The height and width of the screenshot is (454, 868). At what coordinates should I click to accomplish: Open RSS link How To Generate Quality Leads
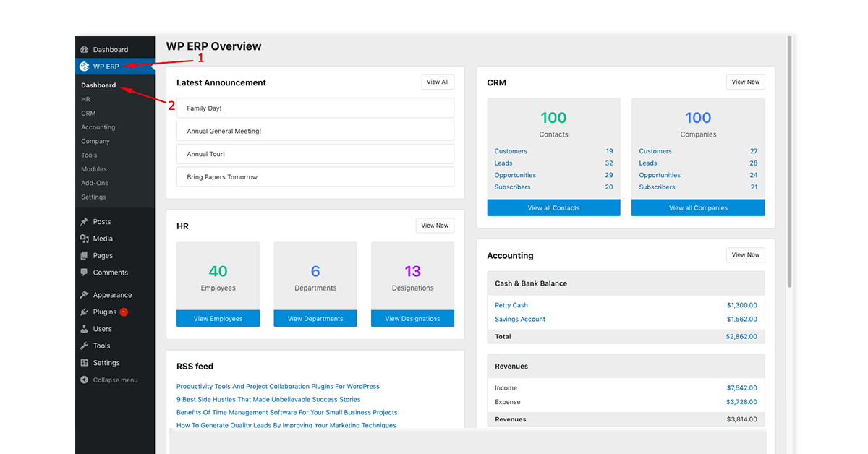pos(286,425)
